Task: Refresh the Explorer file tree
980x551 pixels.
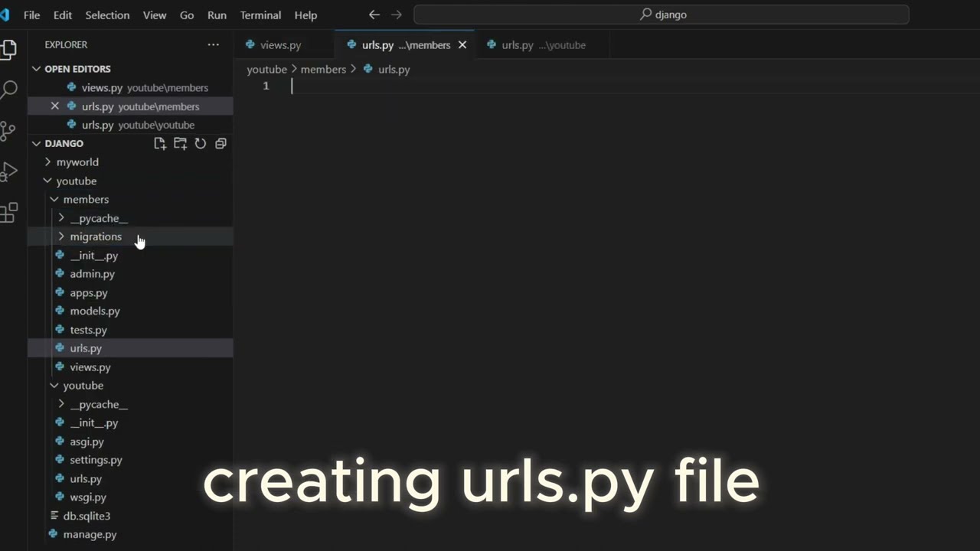Action: coord(201,143)
